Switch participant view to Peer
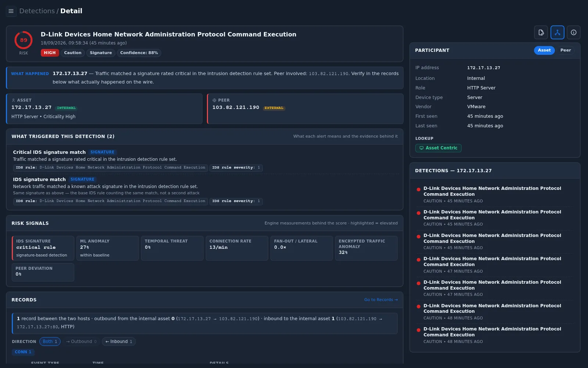Image resolution: width=588 pixels, height=368 pixels. pos(566,50)
